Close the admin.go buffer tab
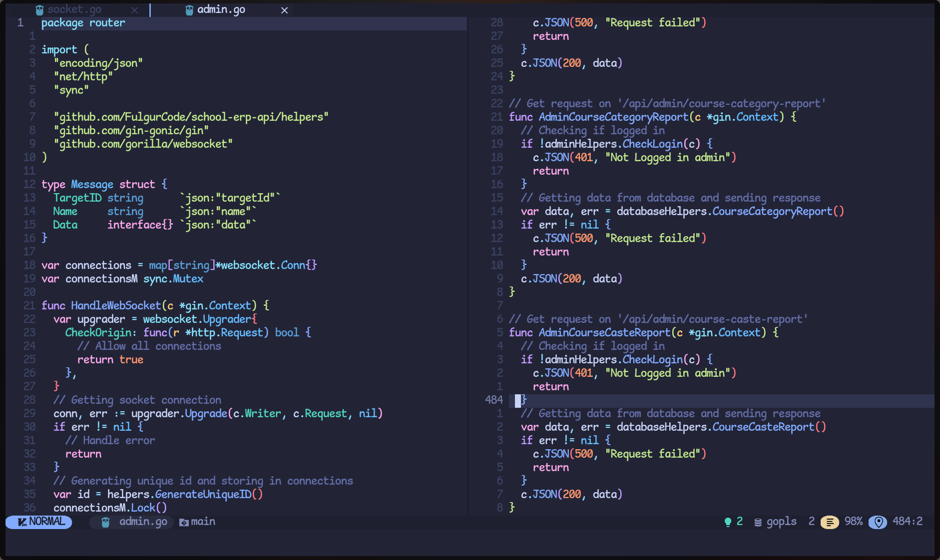Viewport: 940px width, 560px height. click(x=284, y=10)
